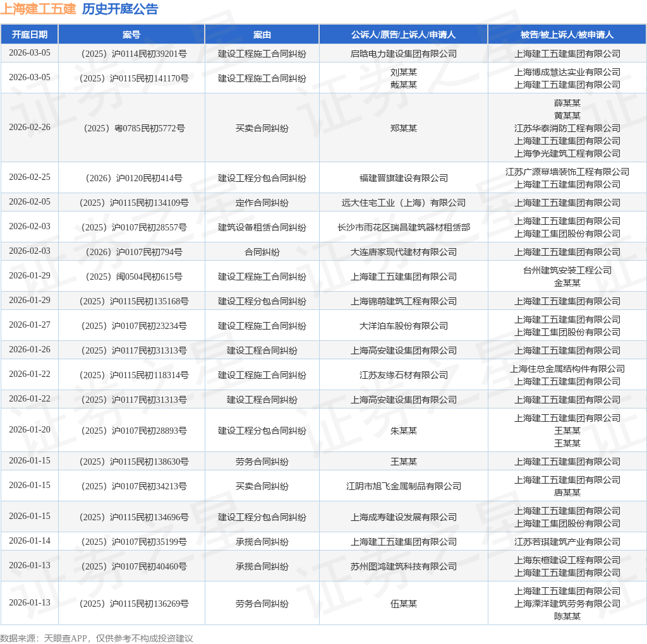
Task: Click defendant 上海争光建筑工程有限公司
Action: pyautogui.click(x=567, y=153)
